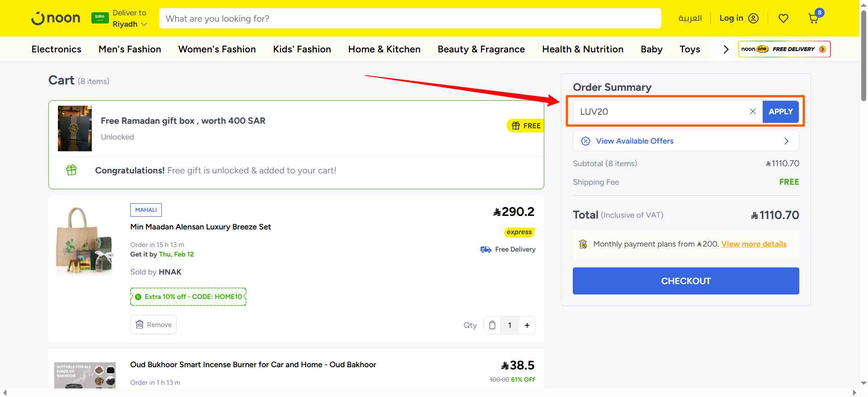Open Kids' Fashion category
The height and width of the screenshot is (397, 868).
click(302, 49)
